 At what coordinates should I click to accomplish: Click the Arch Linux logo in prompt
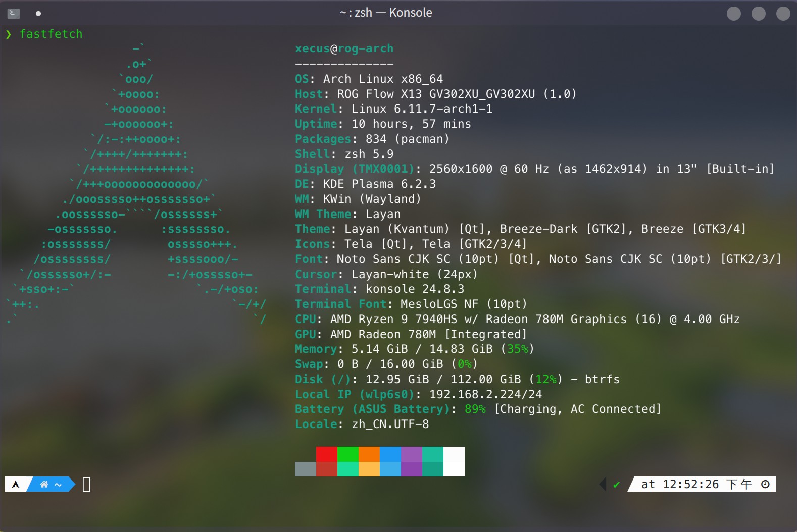coord(16,485)
